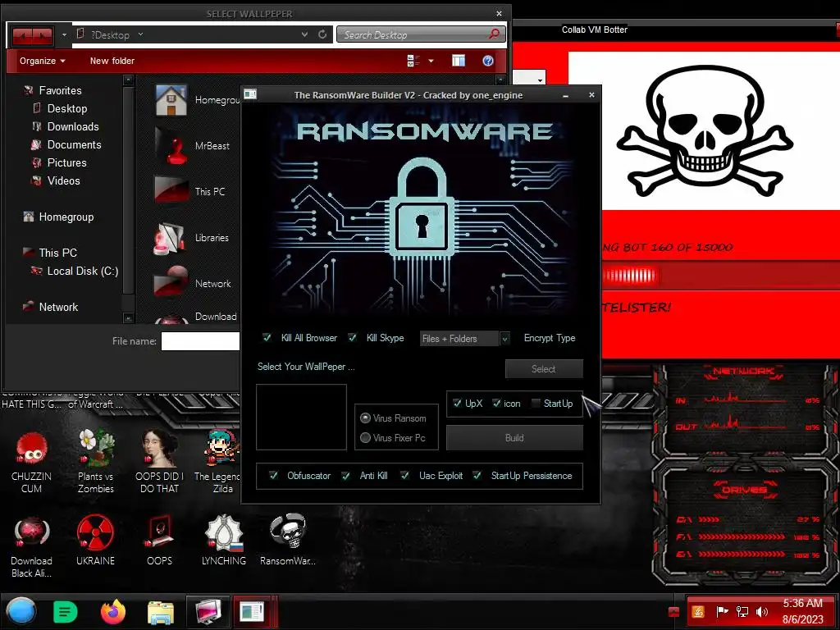Open dialog Help question mark
The height and width of the screenshot is (630, 840).
pyautogui.click(x=488, y=61)
